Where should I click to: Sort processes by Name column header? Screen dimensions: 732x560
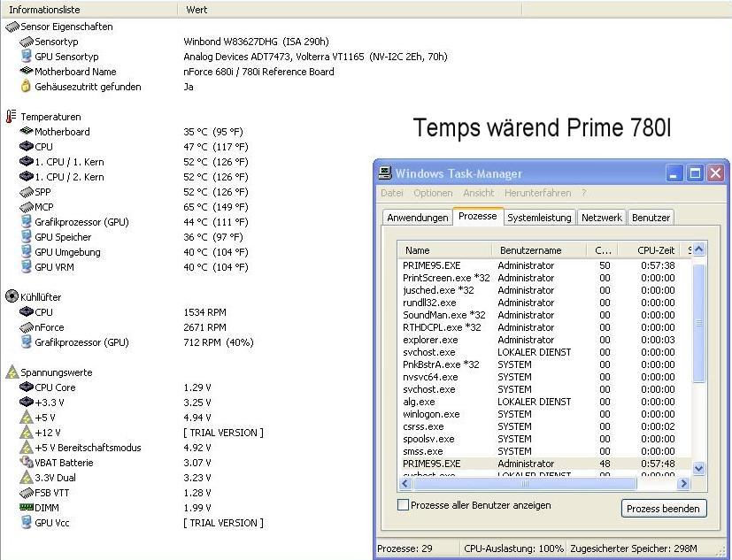[445, 250]
